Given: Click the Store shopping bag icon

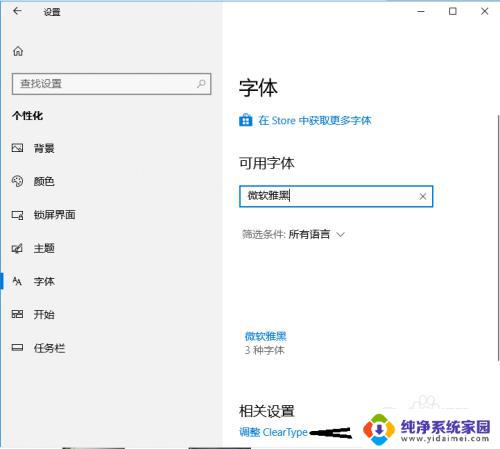Looking at the screenshot, I should [x=246, y=120].
